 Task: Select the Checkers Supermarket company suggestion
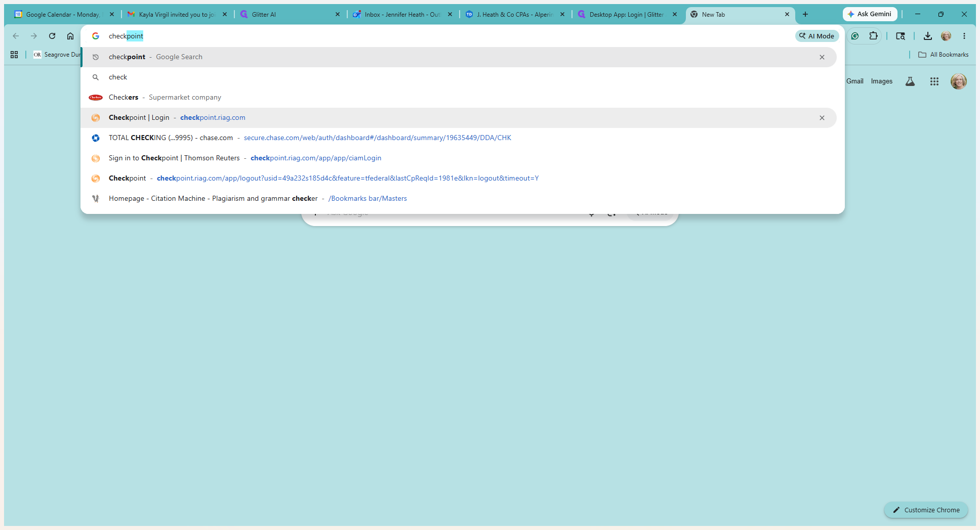click(x=459, y=98)
